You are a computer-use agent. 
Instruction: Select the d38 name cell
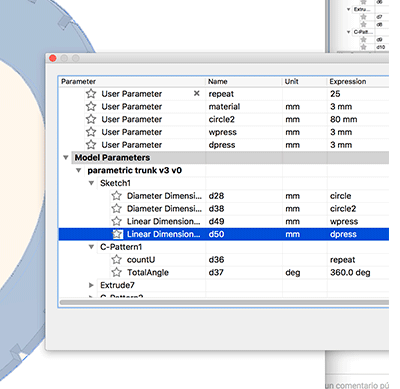pyautogui.click(x=216, y=209)
